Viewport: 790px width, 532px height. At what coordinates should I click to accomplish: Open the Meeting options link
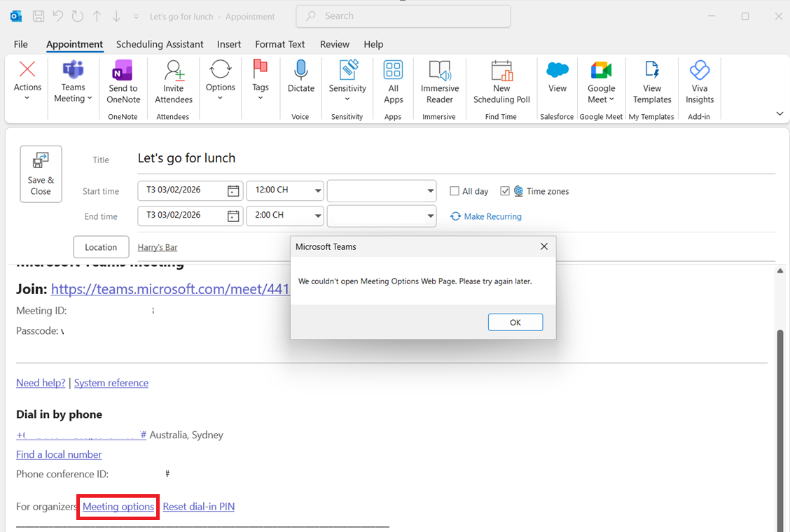[118, 507]
